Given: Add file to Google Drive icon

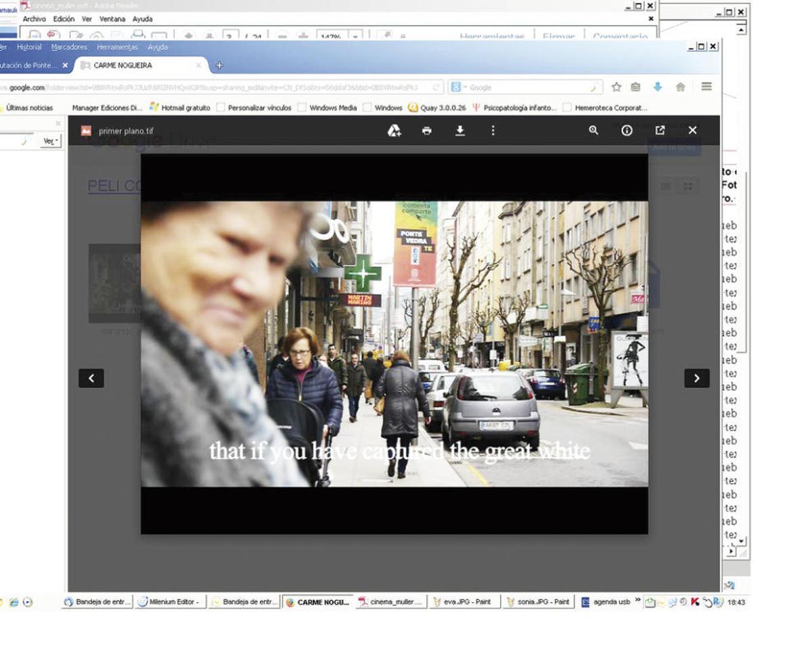Looking at the screenshot, I should pyautogui.click(x=394, y=131).
